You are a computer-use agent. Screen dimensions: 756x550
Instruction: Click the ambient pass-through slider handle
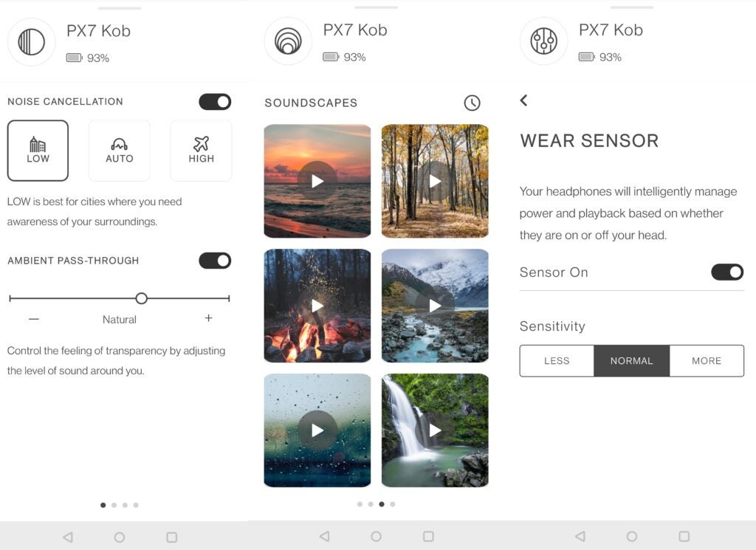click(x=141, y=298)
